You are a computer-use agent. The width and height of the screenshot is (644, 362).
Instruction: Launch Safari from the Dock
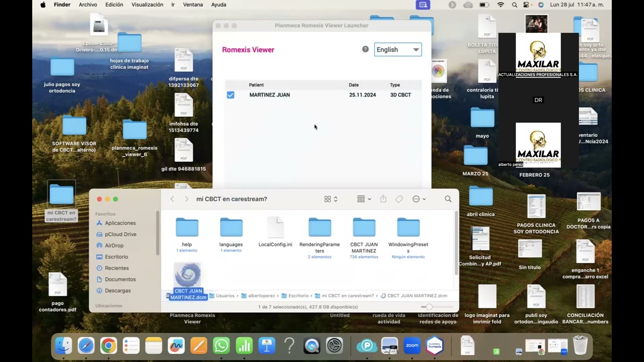tap(86, 345)
